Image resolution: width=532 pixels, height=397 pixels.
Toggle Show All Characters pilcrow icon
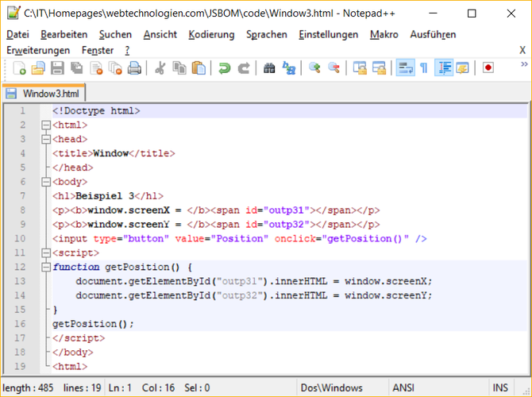click(x=424, y=67)
